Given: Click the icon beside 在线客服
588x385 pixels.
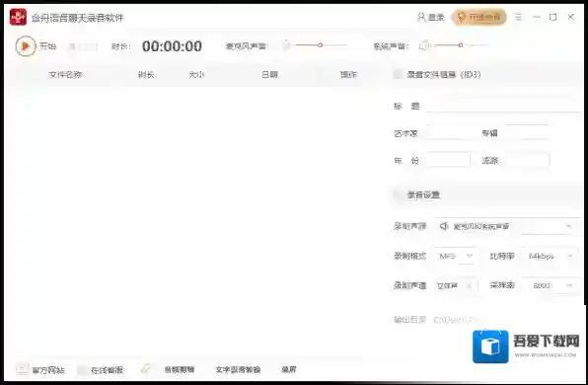Looking at the screenshot, I should click(83, 370).
